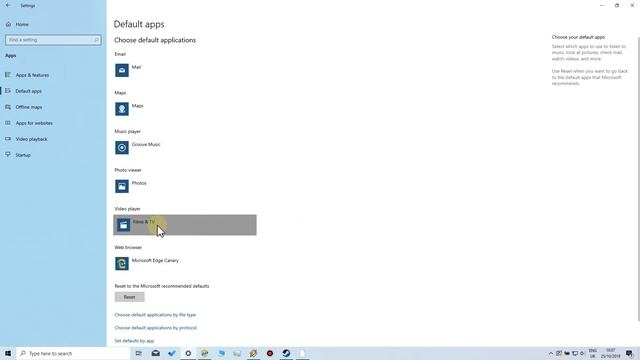Open Edge Canary from the taskbar
Screen dimensions: 640x360
click(204, 353)
